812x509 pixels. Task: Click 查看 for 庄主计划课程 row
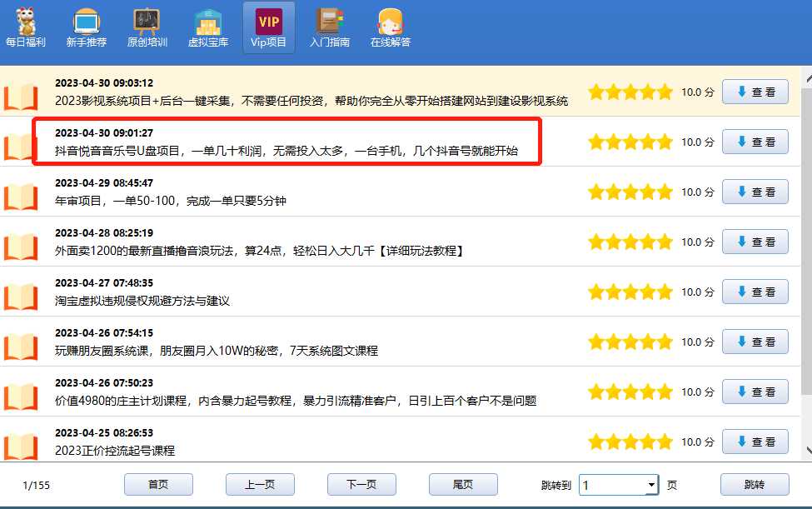pos(755,392)
